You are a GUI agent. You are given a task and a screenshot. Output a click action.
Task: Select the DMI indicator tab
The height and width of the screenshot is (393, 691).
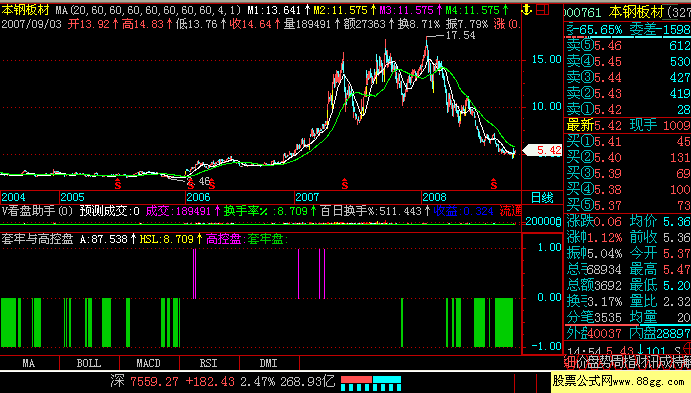click(268, 363)
